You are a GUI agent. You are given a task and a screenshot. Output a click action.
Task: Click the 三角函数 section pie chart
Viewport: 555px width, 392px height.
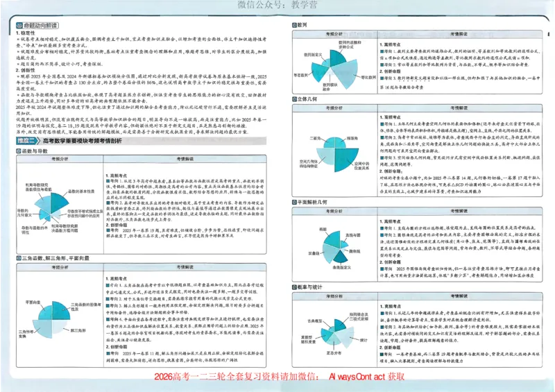[x=51, y=319]
